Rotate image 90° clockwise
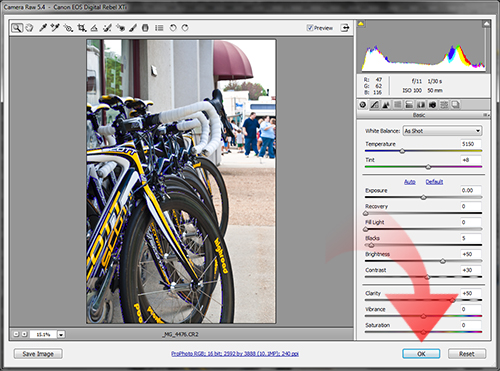This screenshot has height=371, width=500. (x=185, y=28)
